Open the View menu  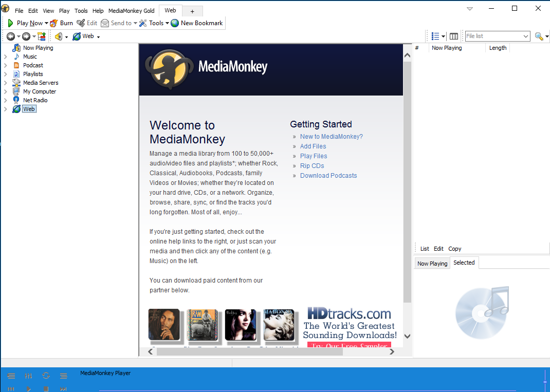(48, 11)
